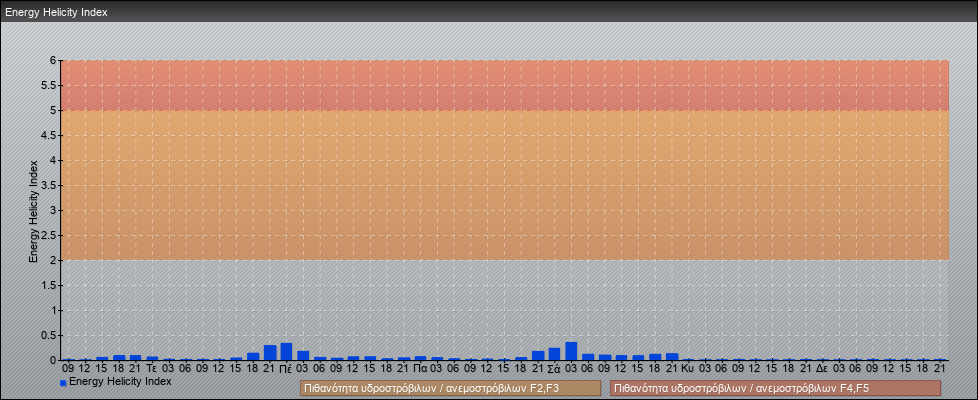Click the Τε day label on the x-axis

click(x=152, y=368)
